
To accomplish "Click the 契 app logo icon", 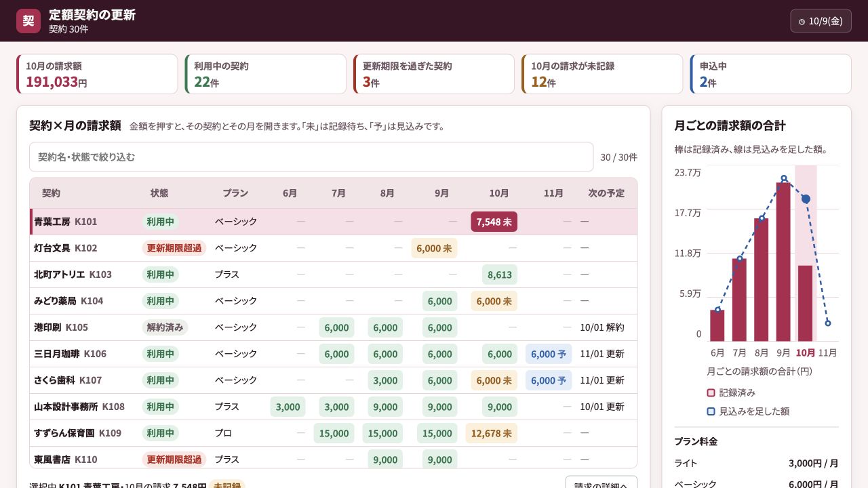I will coord(28,21).
